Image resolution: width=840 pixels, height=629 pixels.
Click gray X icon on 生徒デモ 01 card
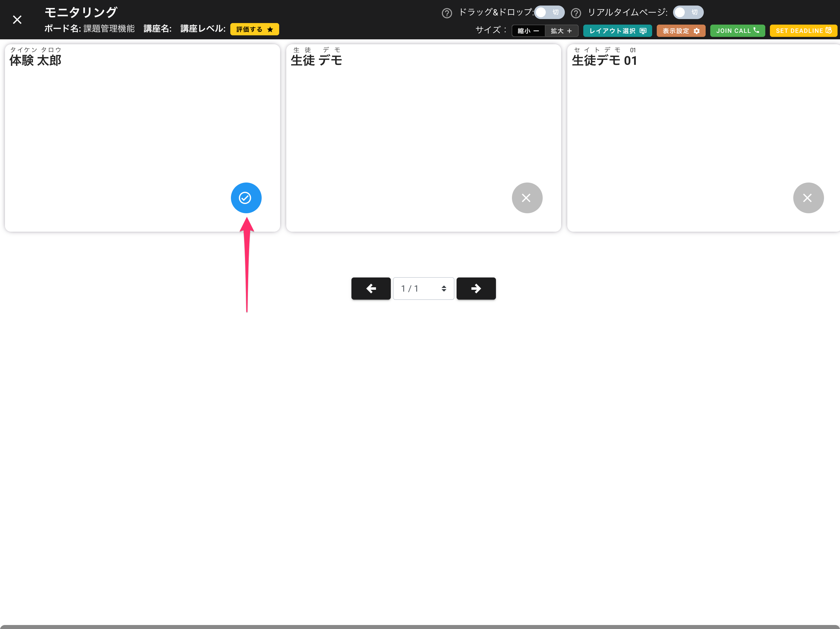coord(808,198)
